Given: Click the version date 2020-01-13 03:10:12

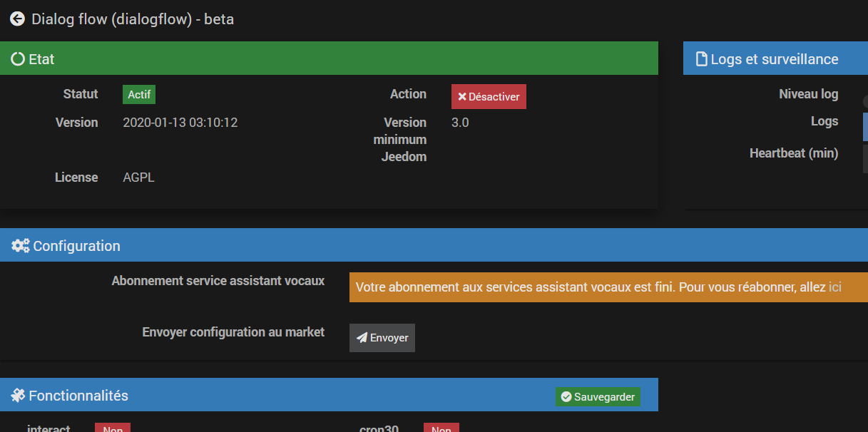Looking at the screenshot, I should pos(180,123).
